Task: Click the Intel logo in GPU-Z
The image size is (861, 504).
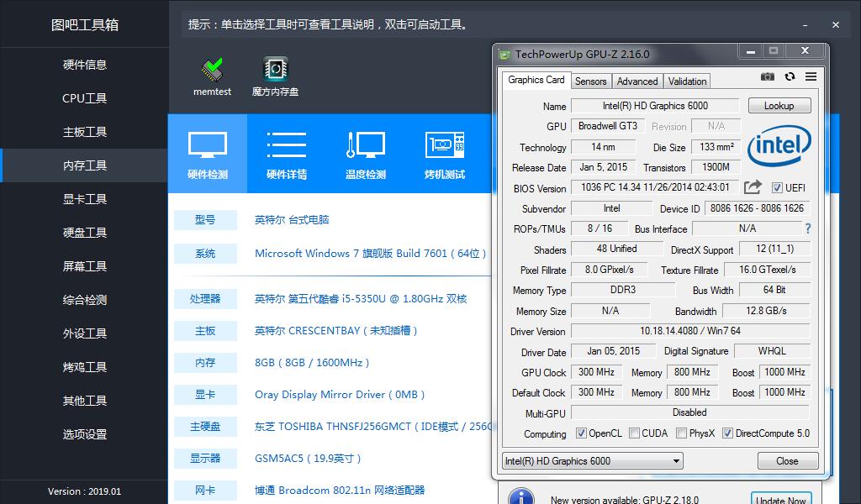Action: (779, 145)
